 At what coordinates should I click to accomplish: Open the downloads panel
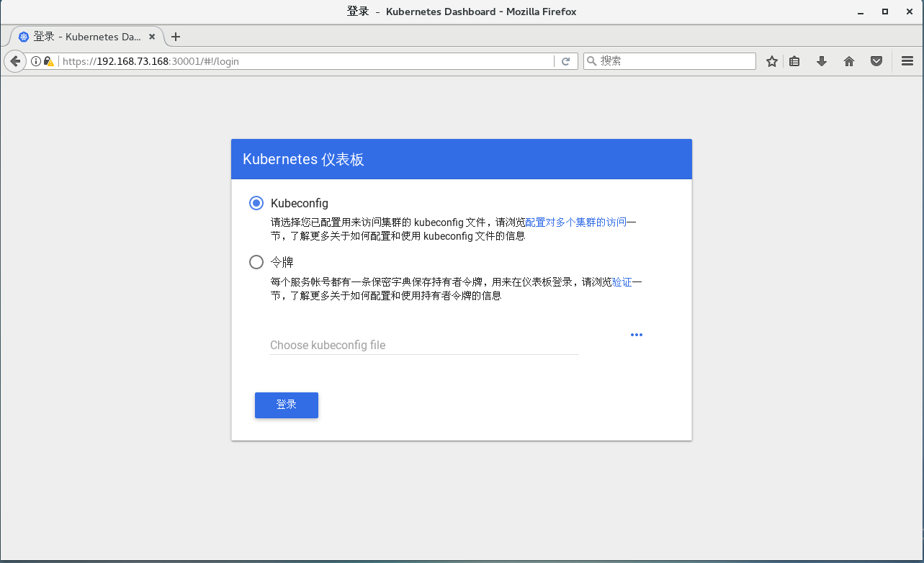coord(821,60)
